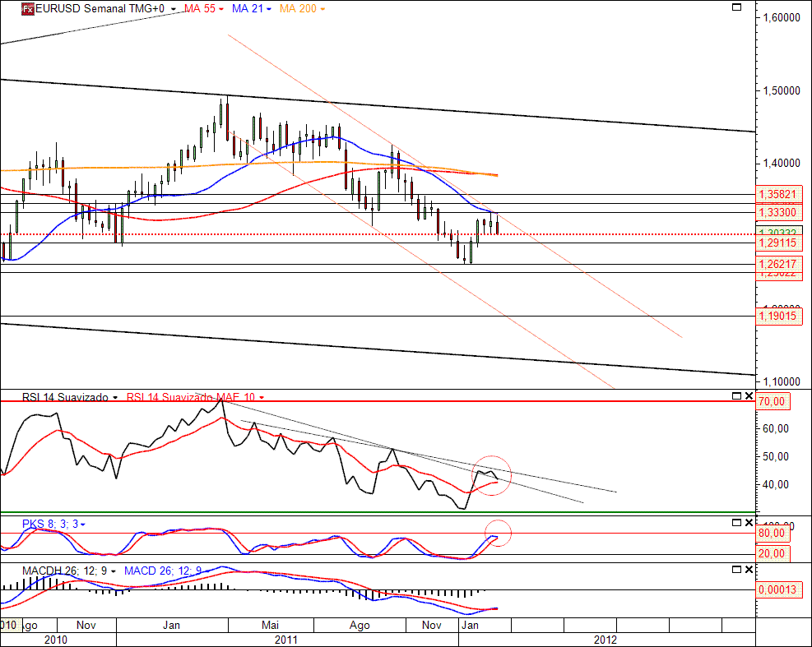The image size is (812, 647).
Task: Open the MA 21 indicator dropdown
Action: click(x=269, y=9)
